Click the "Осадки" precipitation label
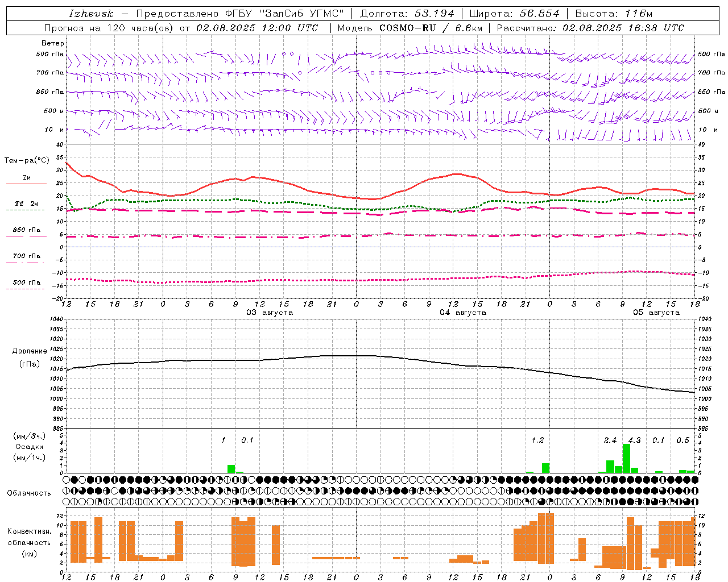 point(30,447)
